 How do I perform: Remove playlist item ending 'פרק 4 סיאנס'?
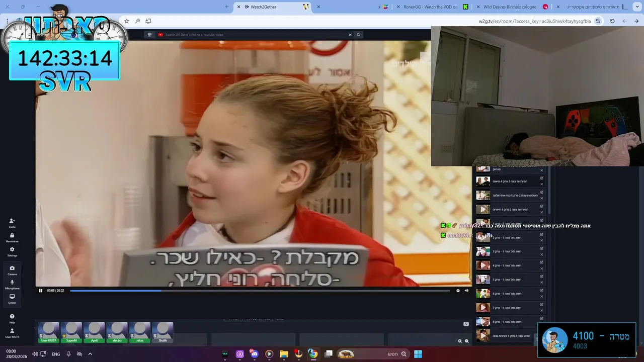click(x=542, y=184)
